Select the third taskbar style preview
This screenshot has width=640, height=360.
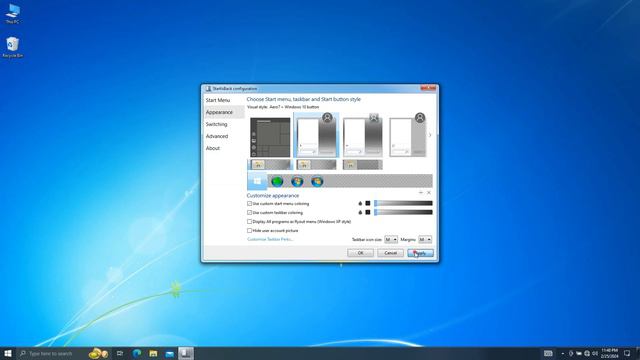tap(362, 164)
